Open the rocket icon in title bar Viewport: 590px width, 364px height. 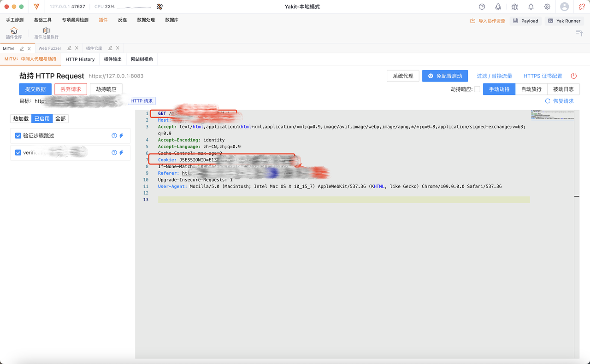coord(498,7)
